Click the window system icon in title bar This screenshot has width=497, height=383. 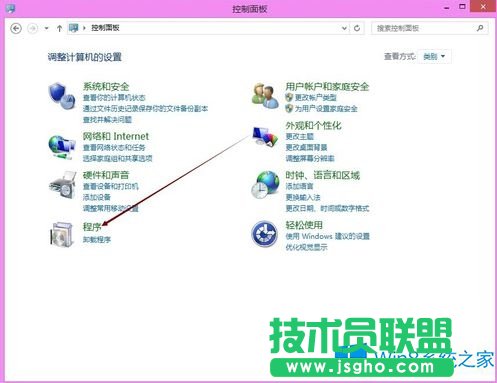tap(10, 8)
